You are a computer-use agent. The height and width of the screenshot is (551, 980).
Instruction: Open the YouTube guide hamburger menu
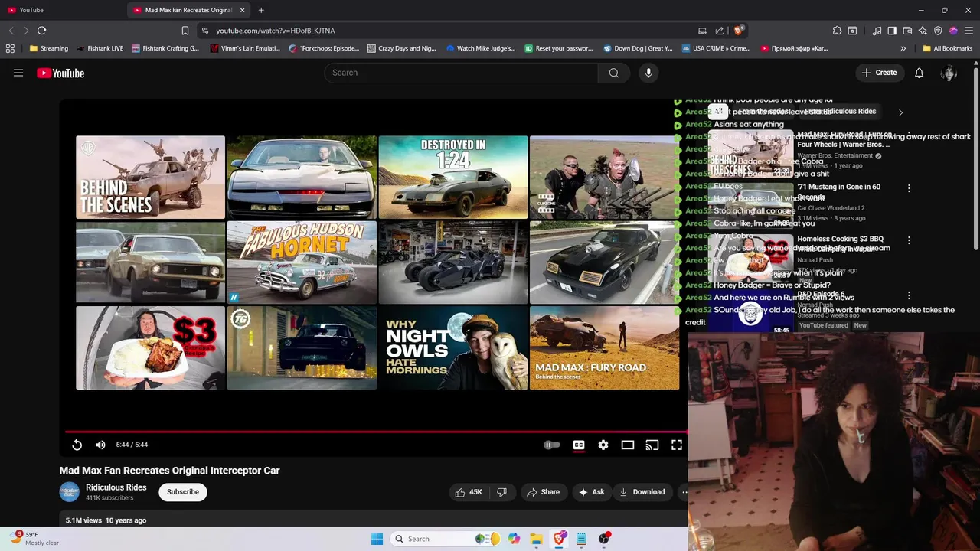(18, 73)
